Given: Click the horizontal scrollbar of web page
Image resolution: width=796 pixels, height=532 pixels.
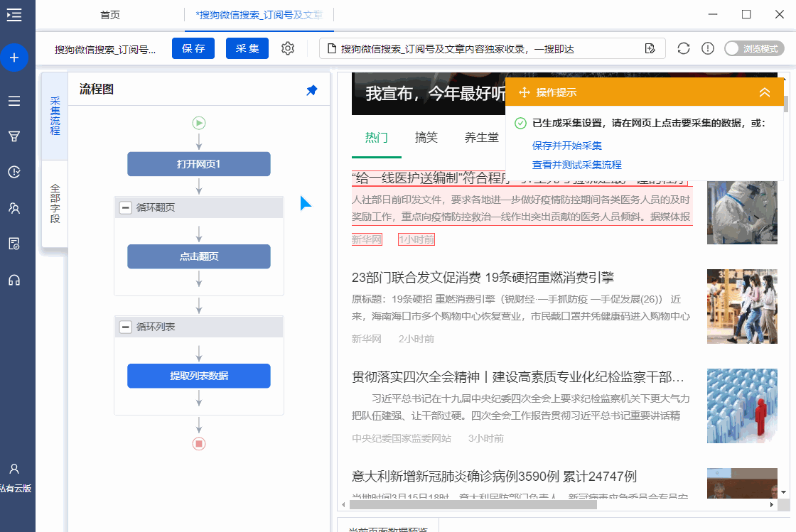Looking at the screenshot, I should point(473,504).
